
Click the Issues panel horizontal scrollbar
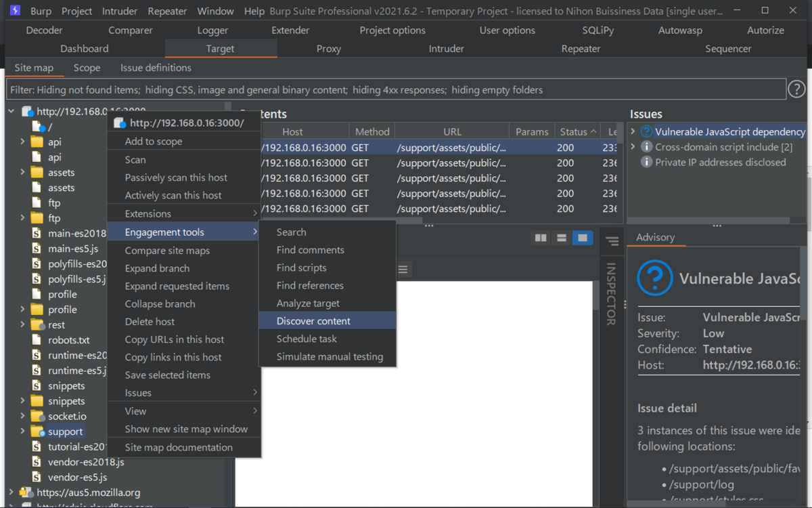click(x=707, y=219)
